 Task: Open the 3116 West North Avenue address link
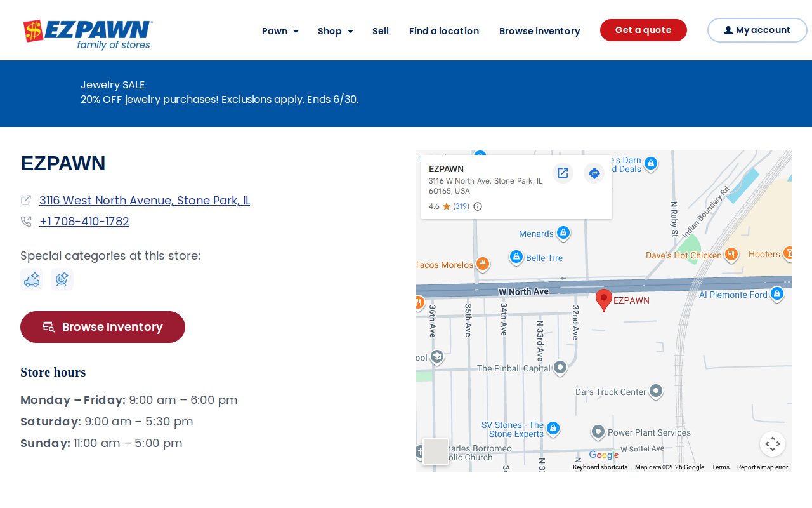145,201
